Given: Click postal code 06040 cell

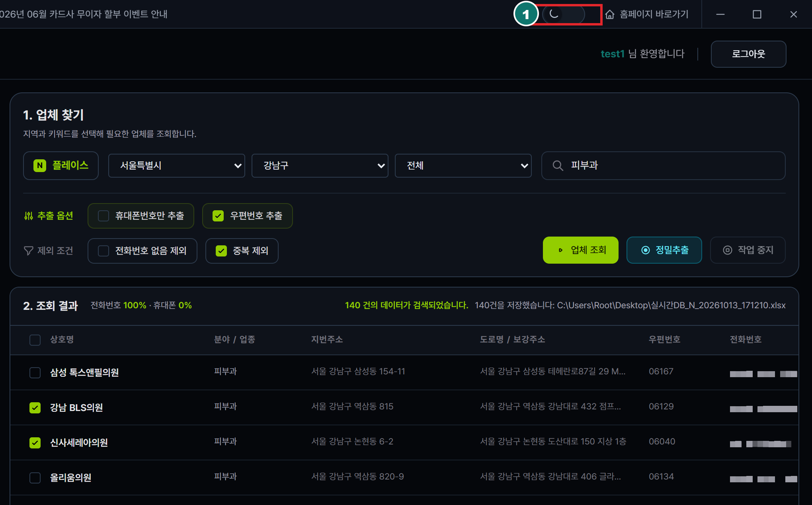Looking at the screenshot, I should pos(662,441).
